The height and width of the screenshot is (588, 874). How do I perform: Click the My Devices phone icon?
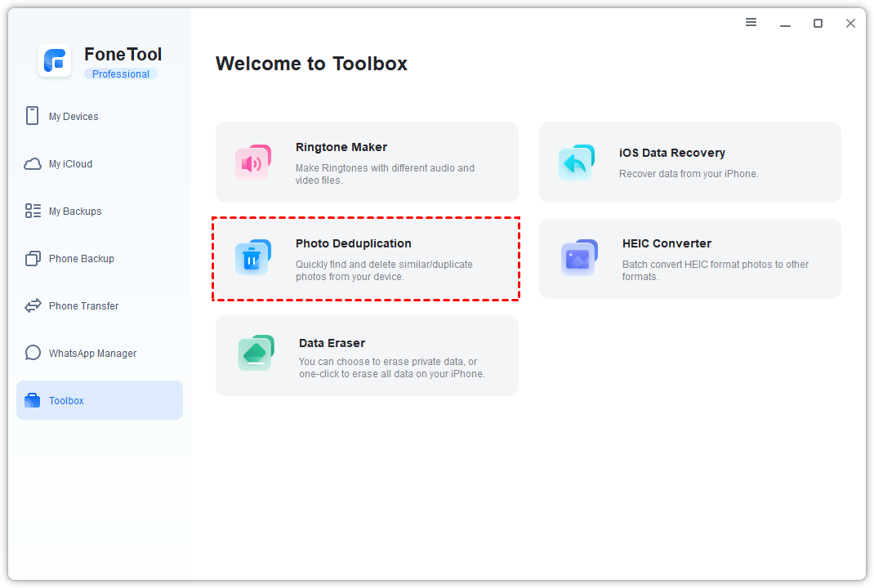pyautogui.click(x=33, y=116)
